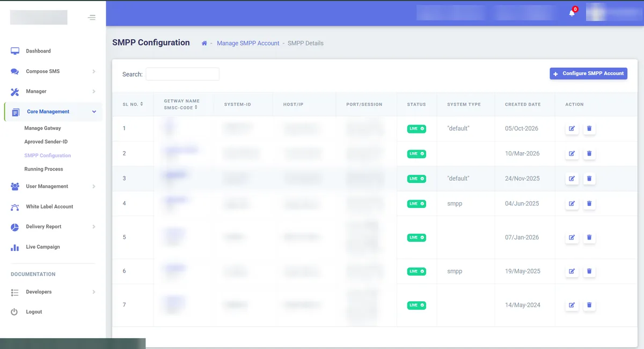
Task: Click the LIVE status badge in row 4
Action: point(416,204)
